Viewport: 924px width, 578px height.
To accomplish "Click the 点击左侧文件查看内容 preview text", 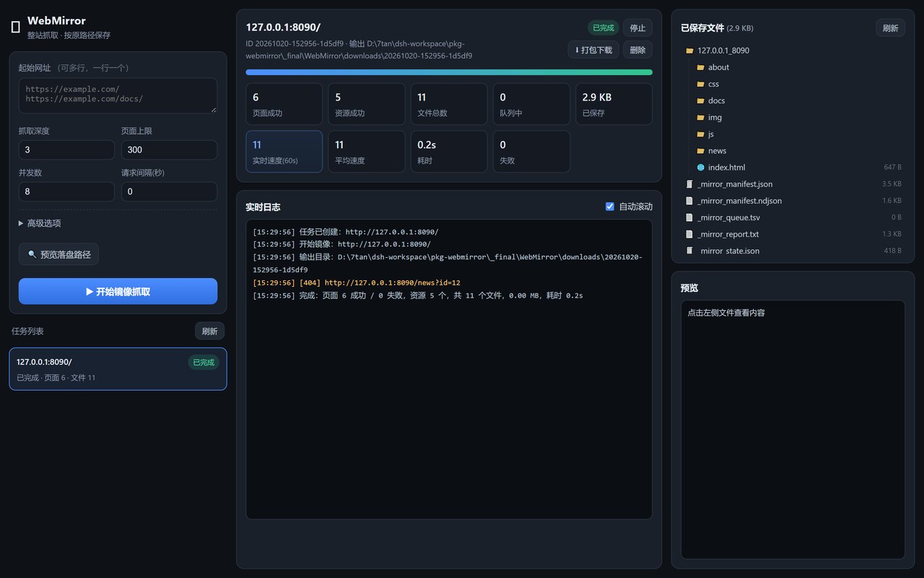I will pos(726,313).
